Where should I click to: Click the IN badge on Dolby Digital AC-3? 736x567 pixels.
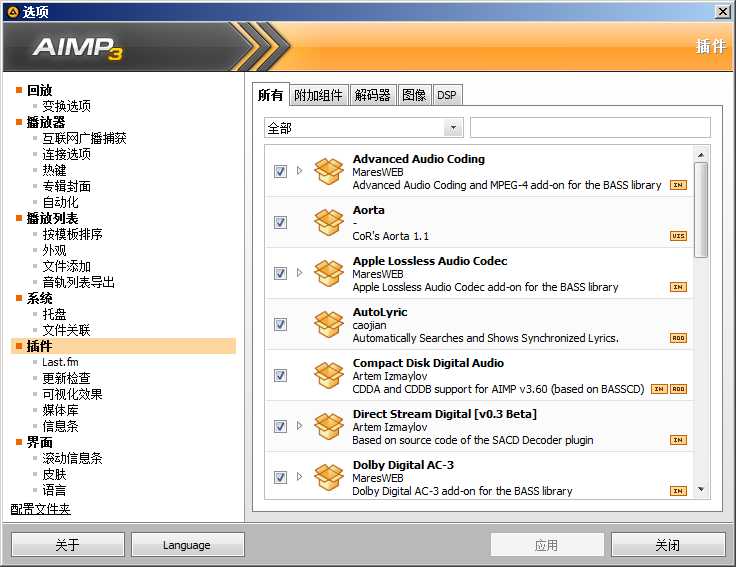678,491
